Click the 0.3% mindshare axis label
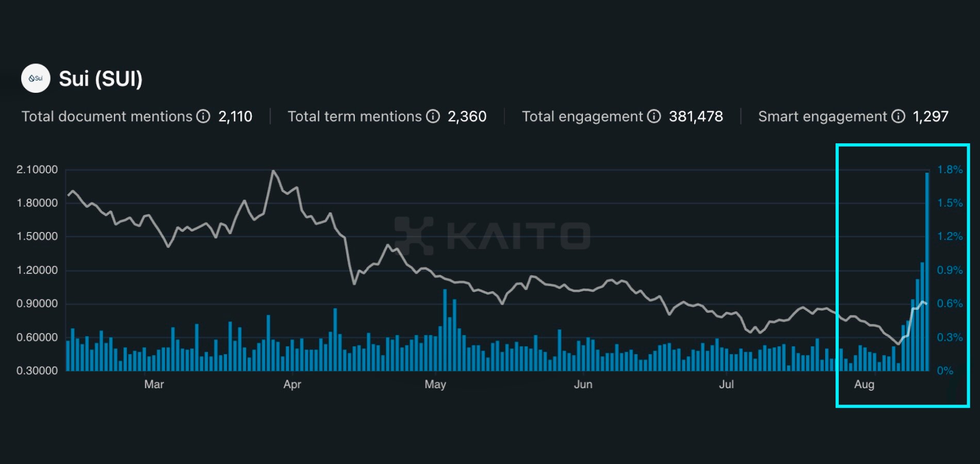Viewport: 980px width, 464px height. pyautogui.click(x=950, y=338)
